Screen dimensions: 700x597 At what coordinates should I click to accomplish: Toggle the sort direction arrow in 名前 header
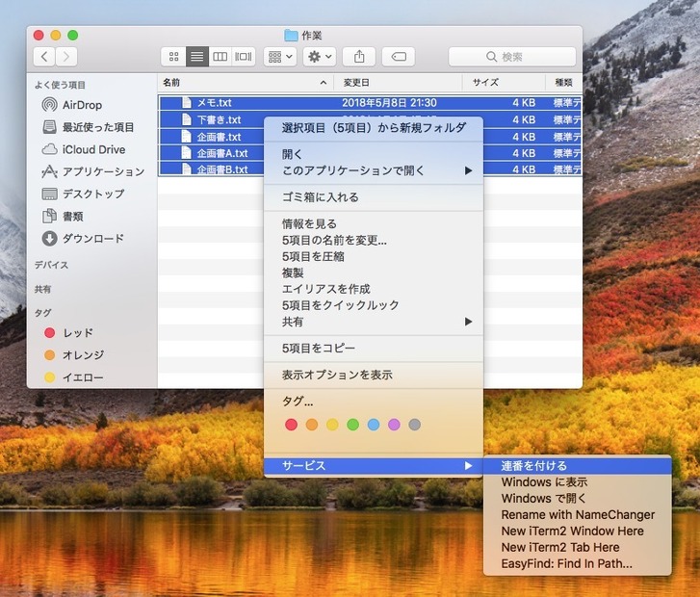coord(324,83)
